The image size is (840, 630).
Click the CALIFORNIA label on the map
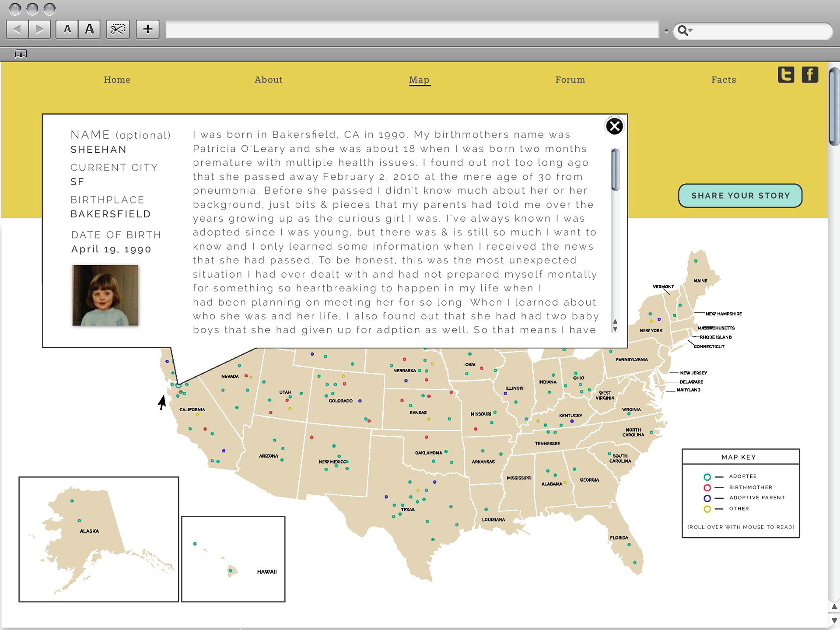point(192,410)
